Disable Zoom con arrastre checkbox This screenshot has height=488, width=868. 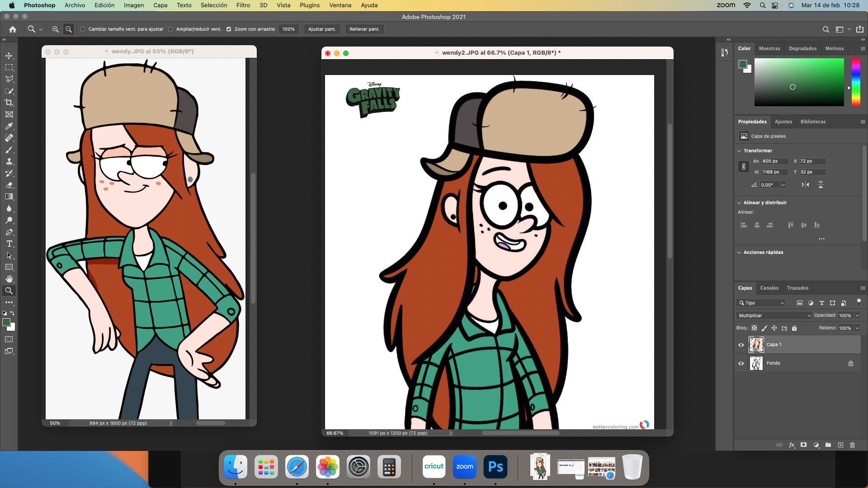coord(229,29)
